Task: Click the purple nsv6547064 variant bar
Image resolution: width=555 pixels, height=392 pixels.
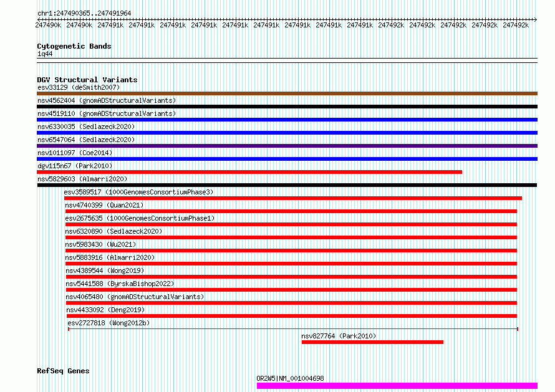Action: click(x=287, y=146)
